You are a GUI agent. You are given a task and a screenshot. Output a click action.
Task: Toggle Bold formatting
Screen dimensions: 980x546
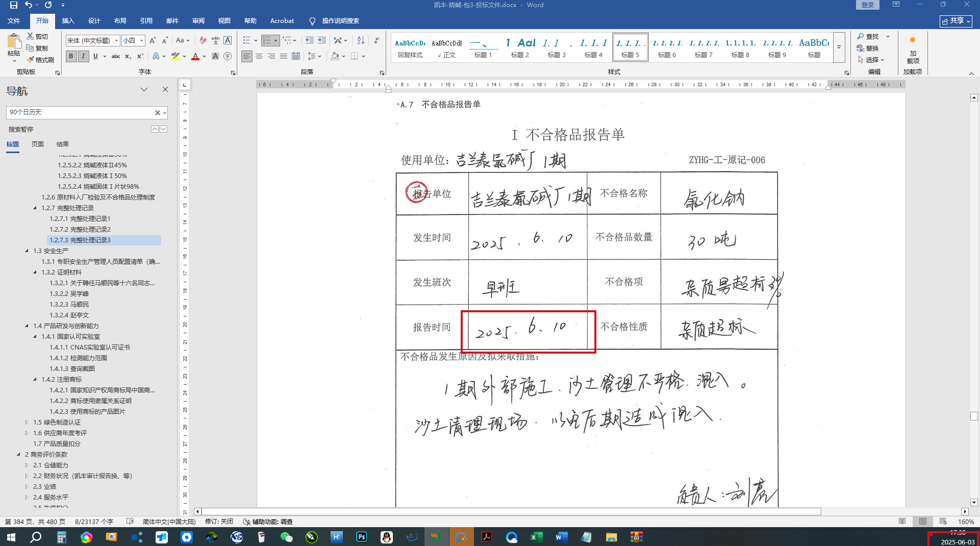tap(71, 56)
